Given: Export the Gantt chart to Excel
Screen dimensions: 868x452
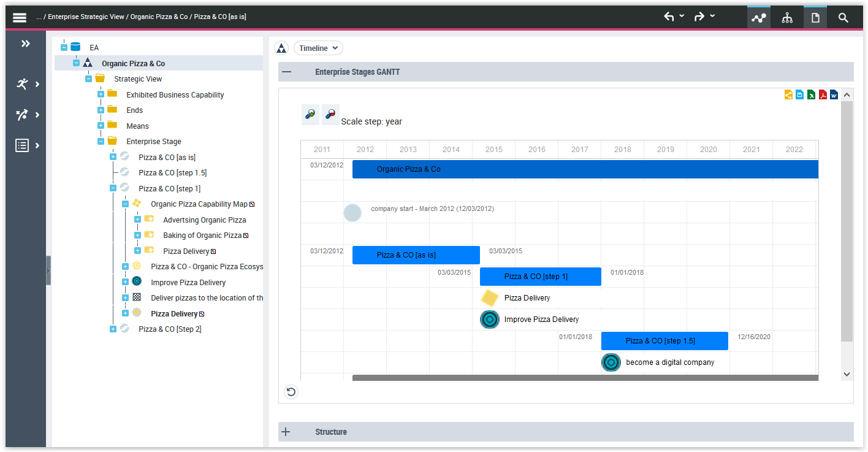Looking at the screenshot, I should [811, 95].
